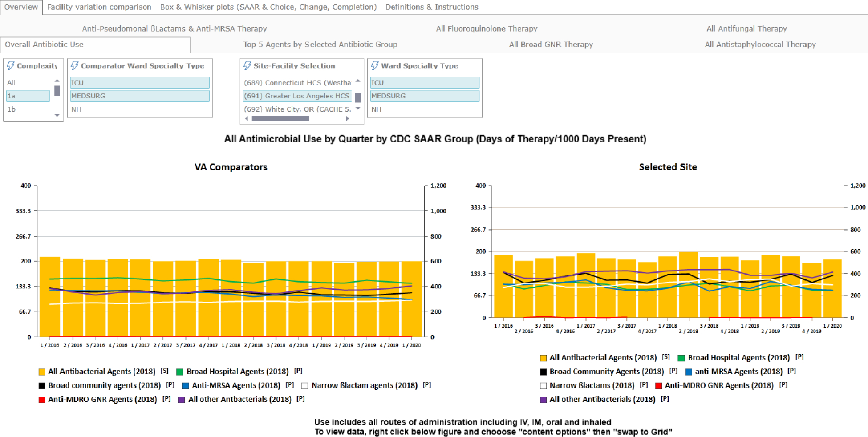Click Selected Site All other Antbacterials purple swatch
This screenshot has height=437, width=868.
(x=543, y=400)
